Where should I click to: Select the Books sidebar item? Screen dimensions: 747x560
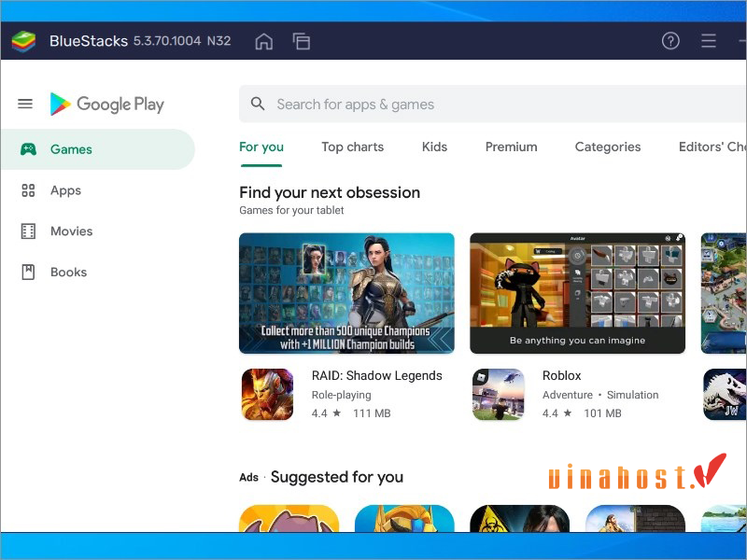click(x=98, y=272)
